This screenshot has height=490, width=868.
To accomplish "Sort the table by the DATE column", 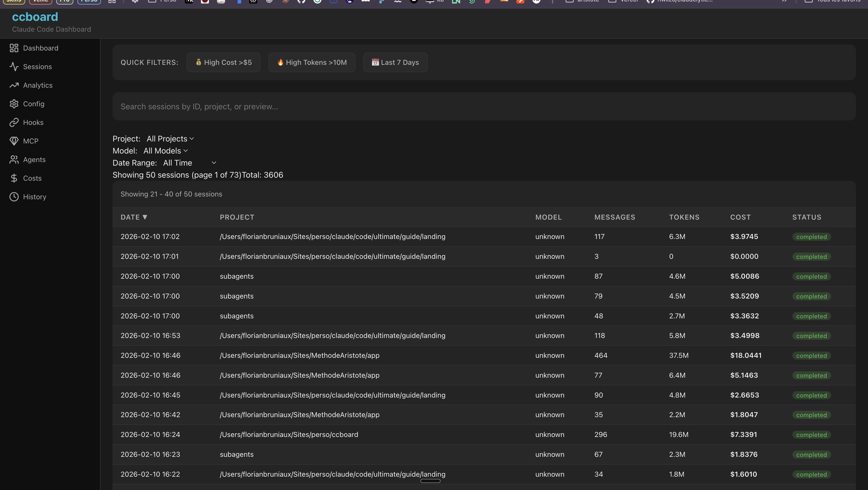I will click(x=133, y=217).
